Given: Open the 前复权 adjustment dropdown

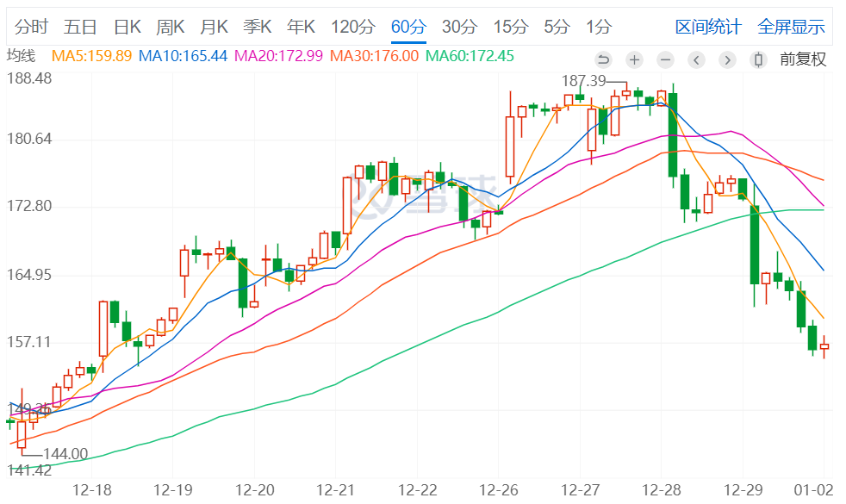Looking at the screenshot, I should tap(802, 60).
